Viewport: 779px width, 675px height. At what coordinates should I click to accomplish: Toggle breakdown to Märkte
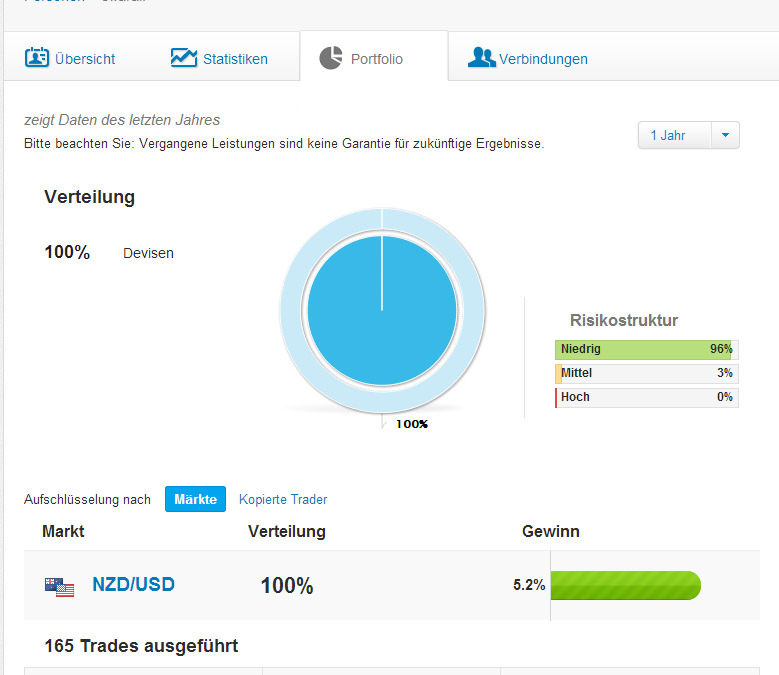pyautogui.click(x=195, y=499)
